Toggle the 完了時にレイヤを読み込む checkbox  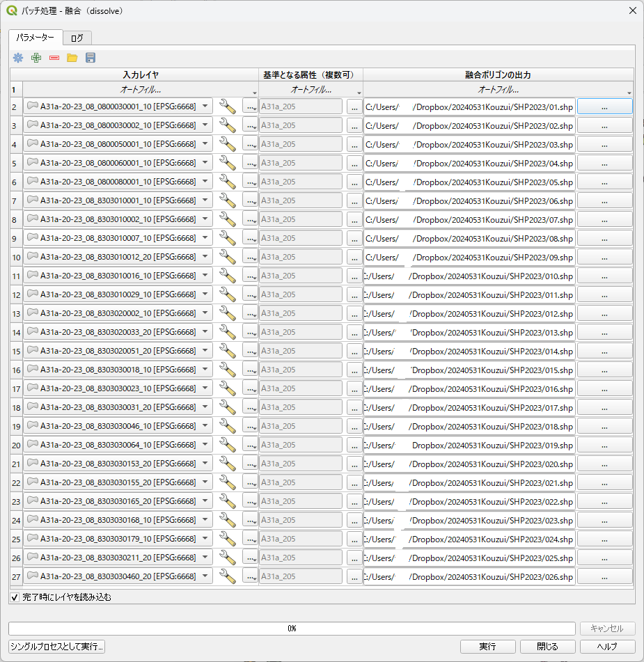[15, 597]
